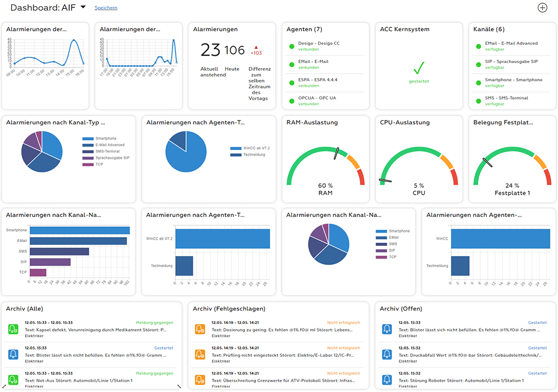Click green status dot of SMS-Terminal channel
Image resolution: width=558 pixels, height=392 pixels.
click(x=479, y=101)
